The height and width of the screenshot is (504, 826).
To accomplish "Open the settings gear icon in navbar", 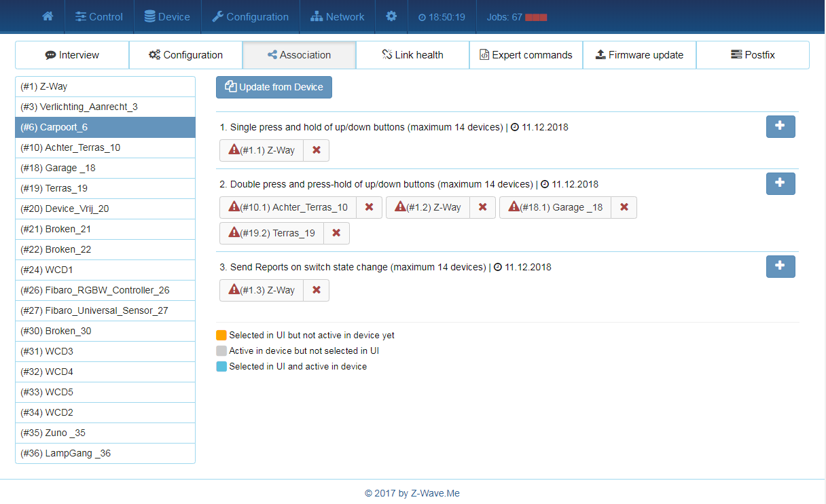I will pos(391,17).
